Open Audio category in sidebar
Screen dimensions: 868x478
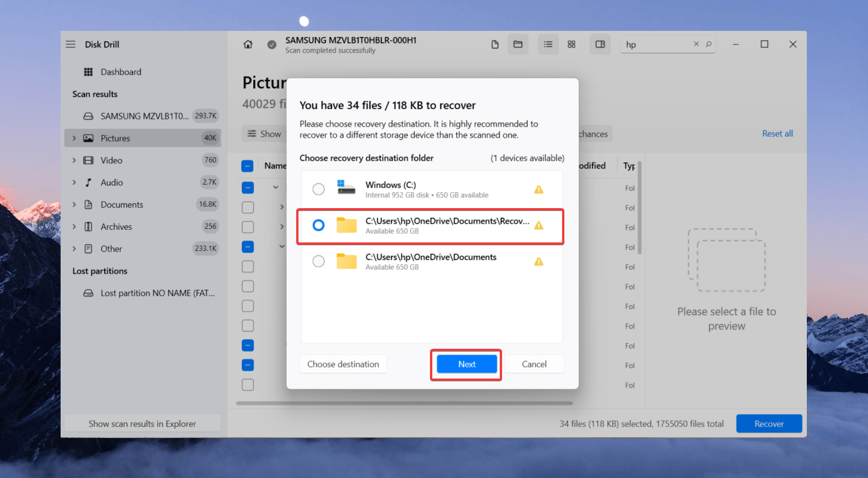[142, 182]
